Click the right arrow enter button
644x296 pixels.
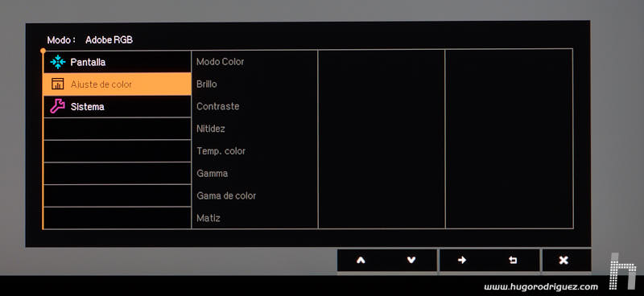coord(462,260)
